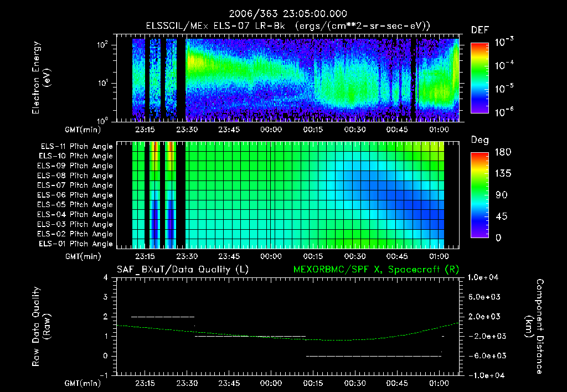Click the '1.0e+04' right axis label
Screen dimensions: 567x392
coord(483,278)
